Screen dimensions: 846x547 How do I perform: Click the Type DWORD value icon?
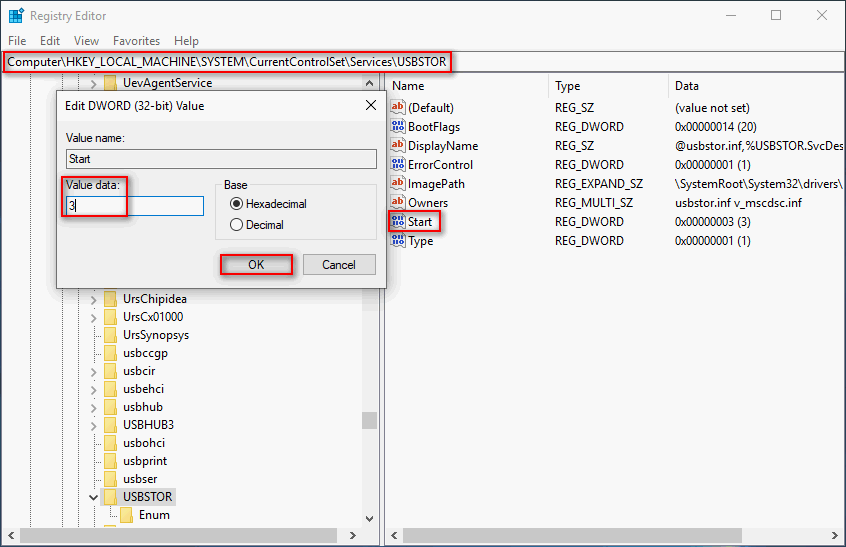tap(398, 240)
